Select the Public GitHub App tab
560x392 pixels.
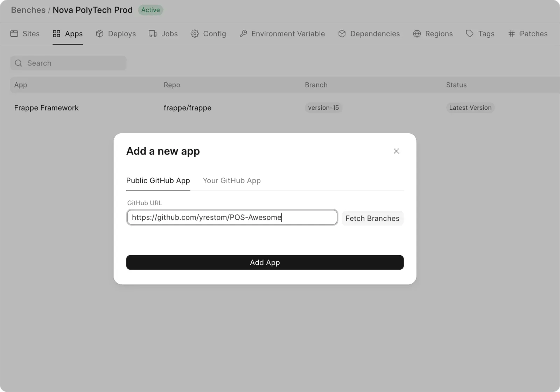(158, 181)
